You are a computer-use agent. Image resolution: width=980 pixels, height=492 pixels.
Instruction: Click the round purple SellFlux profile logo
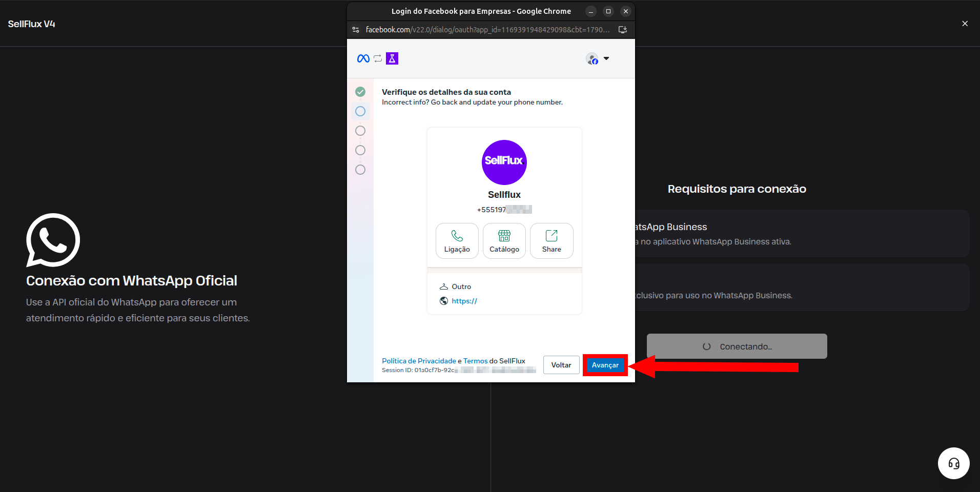coord(504,162)
